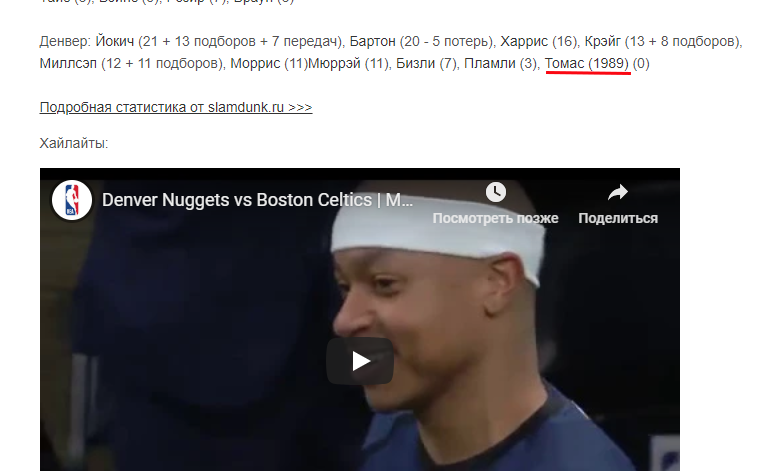The image size is (757, 471).
Task: Click the Share arrow icon on video
Action: coord(617,193)
